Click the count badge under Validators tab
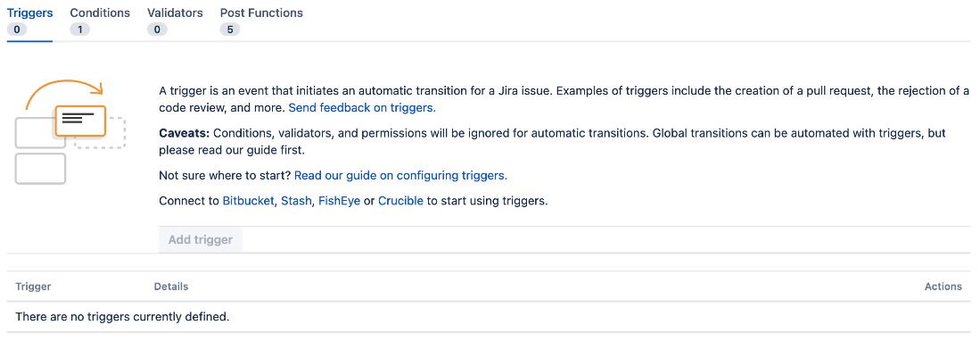Viewport: 980px width, 342px height. pyautogui.click(x=158, y=29)
